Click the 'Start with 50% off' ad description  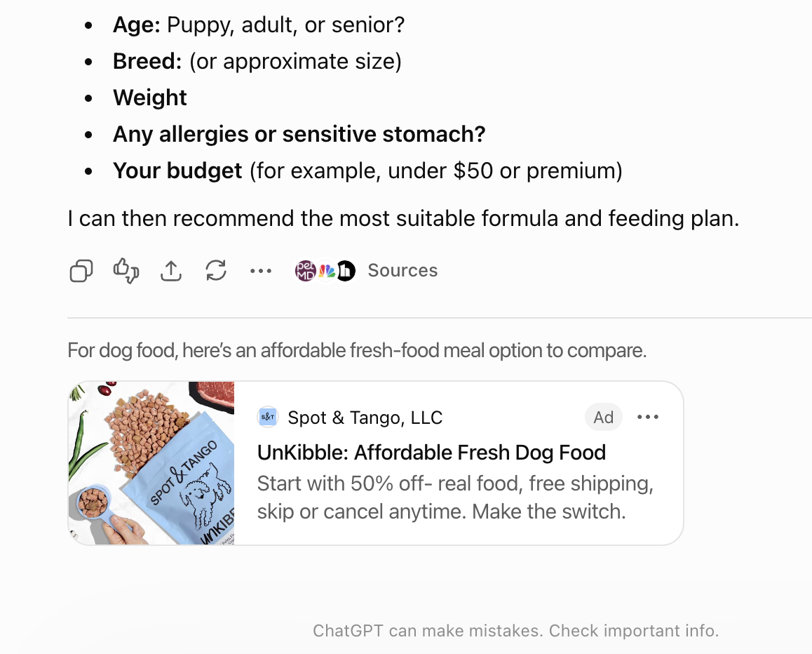point(455,498)
